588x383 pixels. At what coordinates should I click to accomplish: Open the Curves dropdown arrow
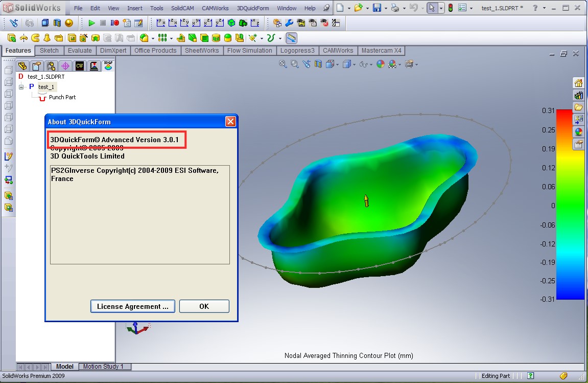[280, 39]
